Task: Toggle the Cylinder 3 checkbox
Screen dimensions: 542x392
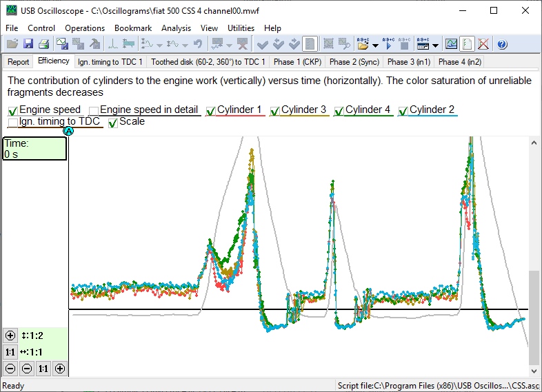Action: 275,111
